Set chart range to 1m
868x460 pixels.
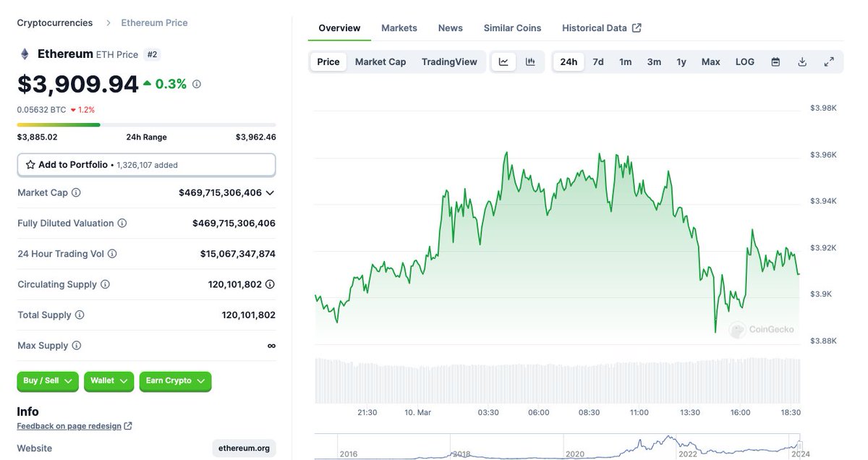point(626,61)
